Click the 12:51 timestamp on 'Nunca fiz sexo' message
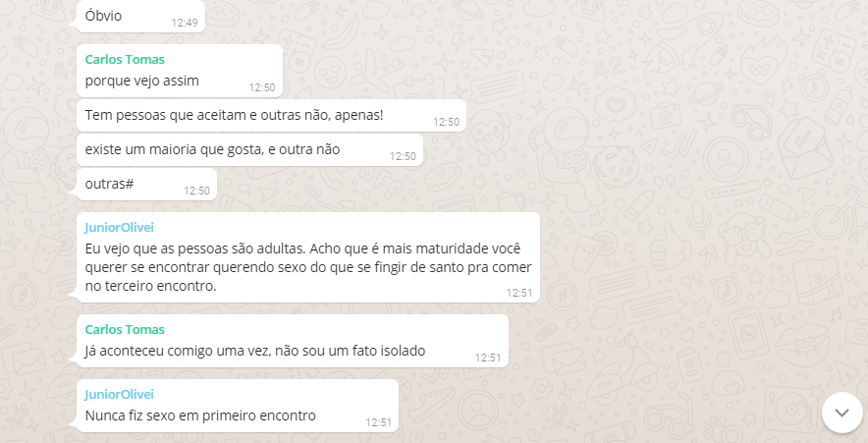This screenshot has height=443, width=868. click(378, 422)
